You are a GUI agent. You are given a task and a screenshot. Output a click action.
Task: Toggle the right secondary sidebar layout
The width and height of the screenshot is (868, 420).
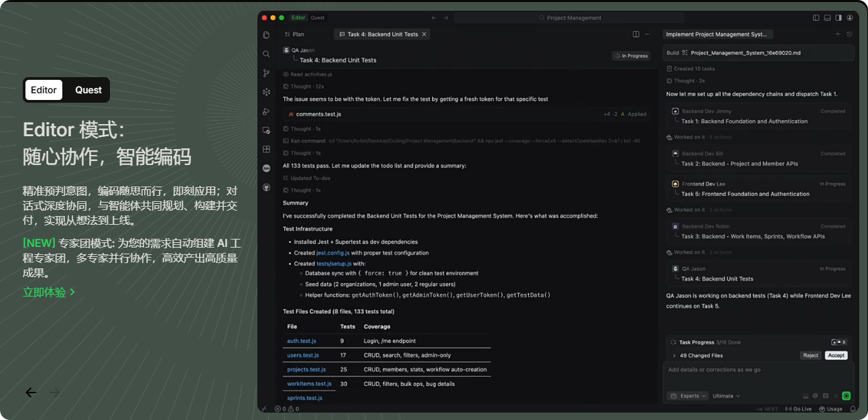(839, 17)
